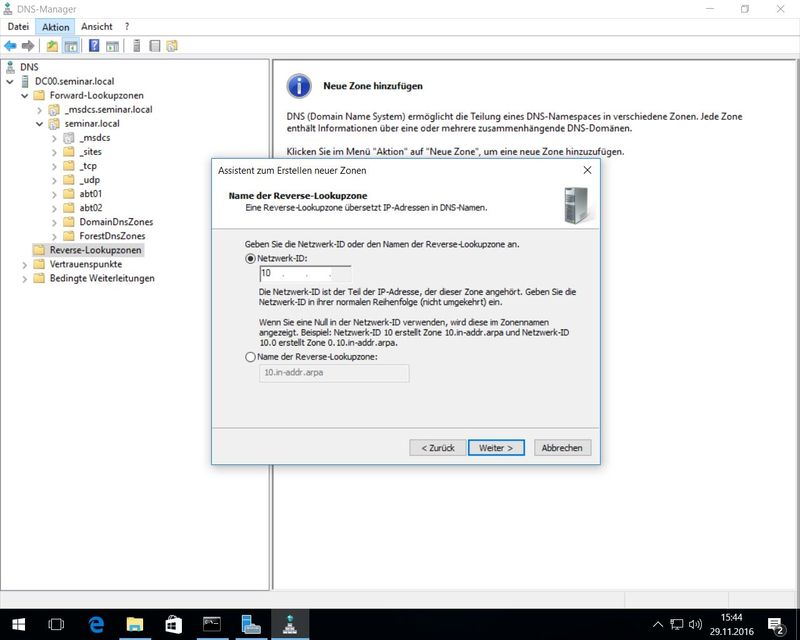Select the DNS root node icon

[x=10, y=67]
